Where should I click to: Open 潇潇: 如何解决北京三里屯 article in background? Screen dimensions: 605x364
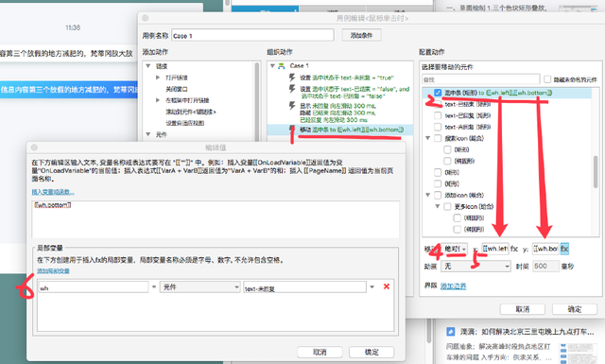click(527, 332)
